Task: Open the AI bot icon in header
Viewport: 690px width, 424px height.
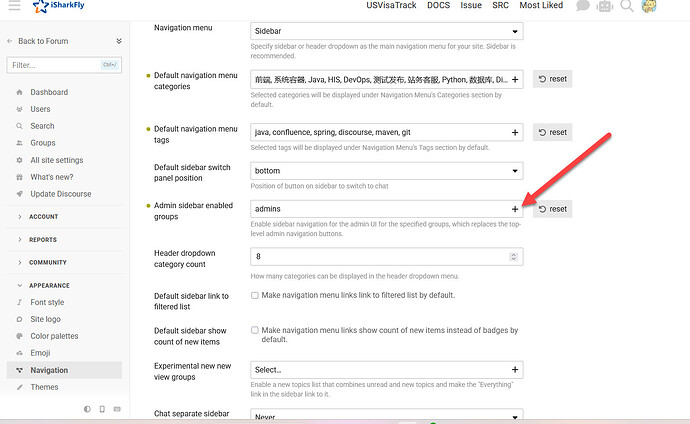Action: tap(605, 6)
